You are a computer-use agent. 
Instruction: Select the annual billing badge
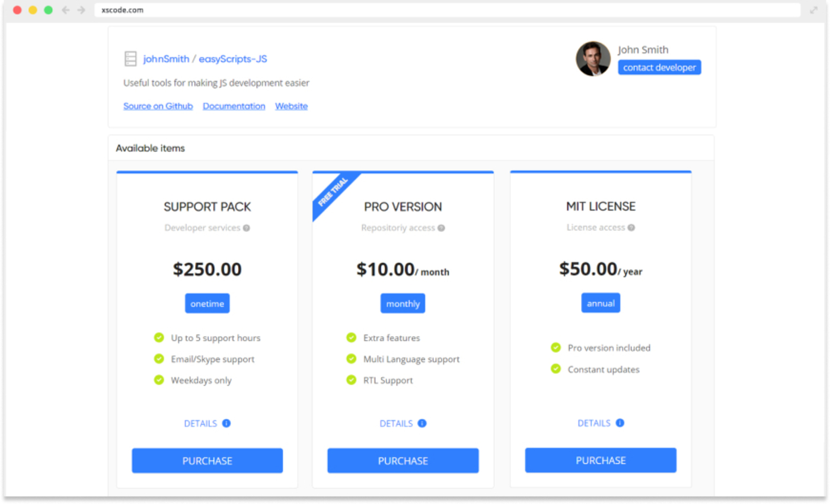601,302
